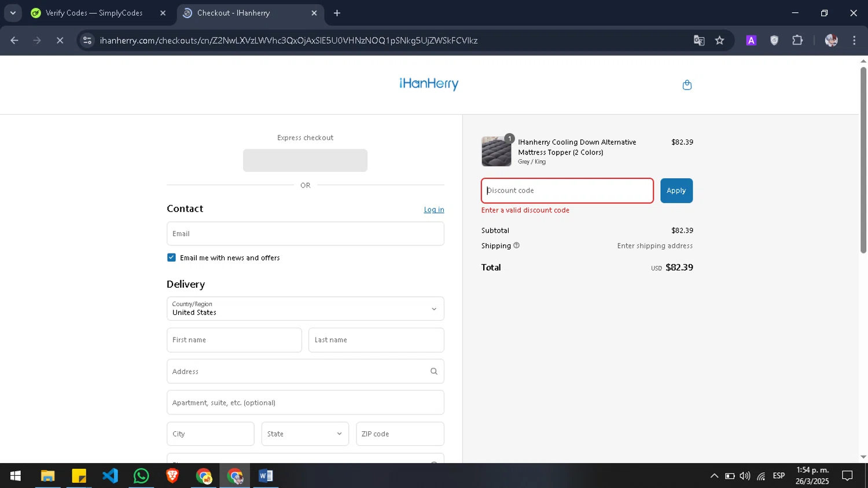Click the ZIP code field
Viewport: 868px width, 488px height.
click(400, 434)
